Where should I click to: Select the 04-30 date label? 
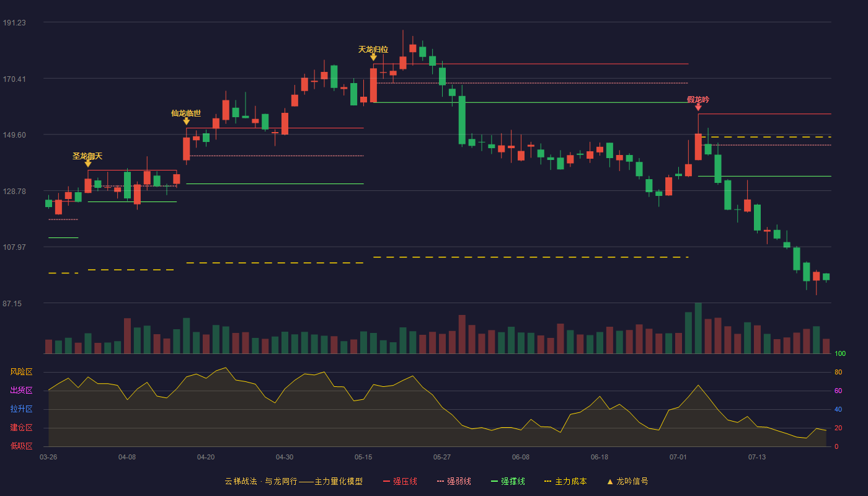click(x=285, y=457)
